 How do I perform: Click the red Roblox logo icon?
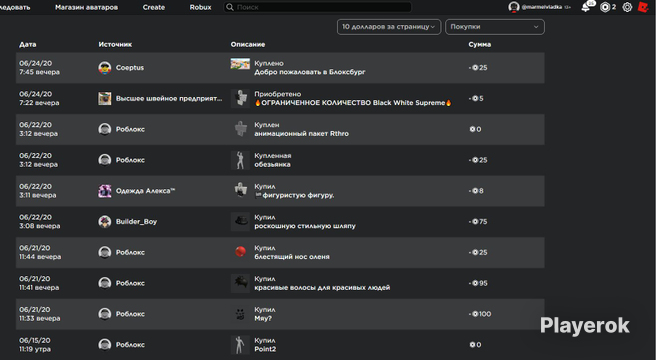pyautogui.click(x=643, y=7)
